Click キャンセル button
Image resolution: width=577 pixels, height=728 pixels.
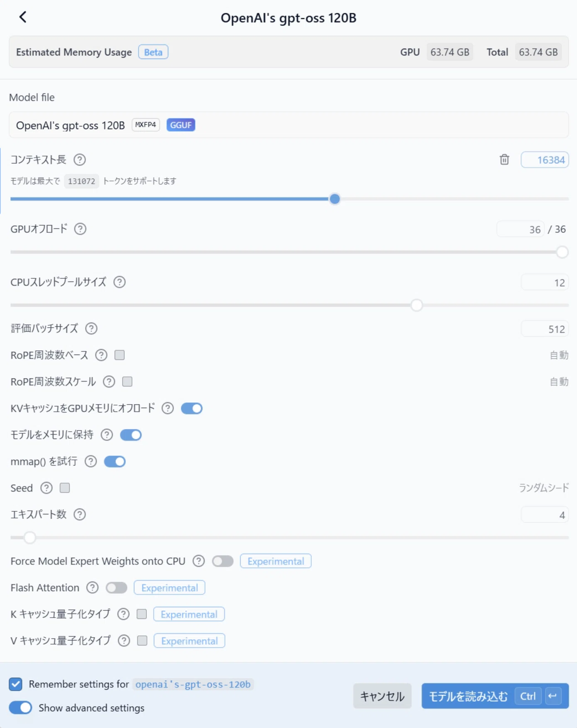click(x=382, y=696)
